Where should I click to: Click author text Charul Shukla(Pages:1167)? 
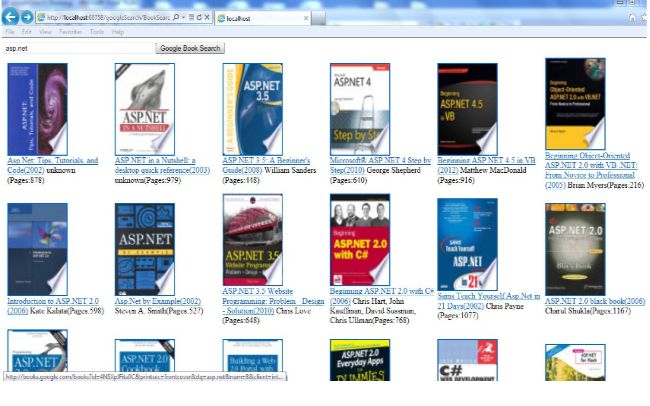click(x=588, y=311)
